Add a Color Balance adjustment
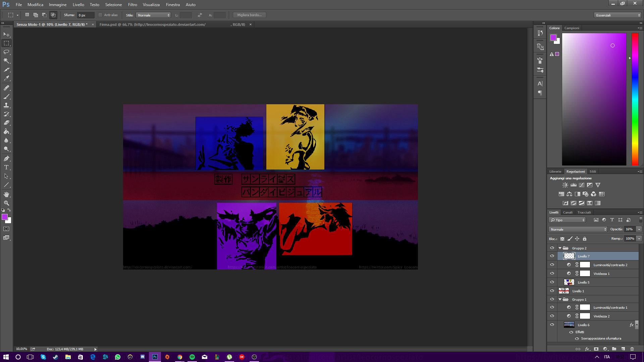Screen dimensions: 644x362 point(570,194)
